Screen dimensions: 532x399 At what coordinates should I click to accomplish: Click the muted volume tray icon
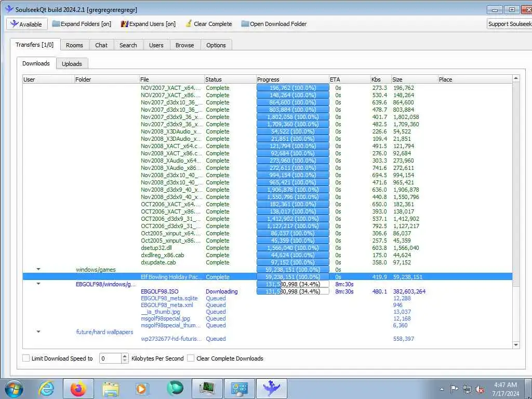pyautogui.click(x=480, y=389)
